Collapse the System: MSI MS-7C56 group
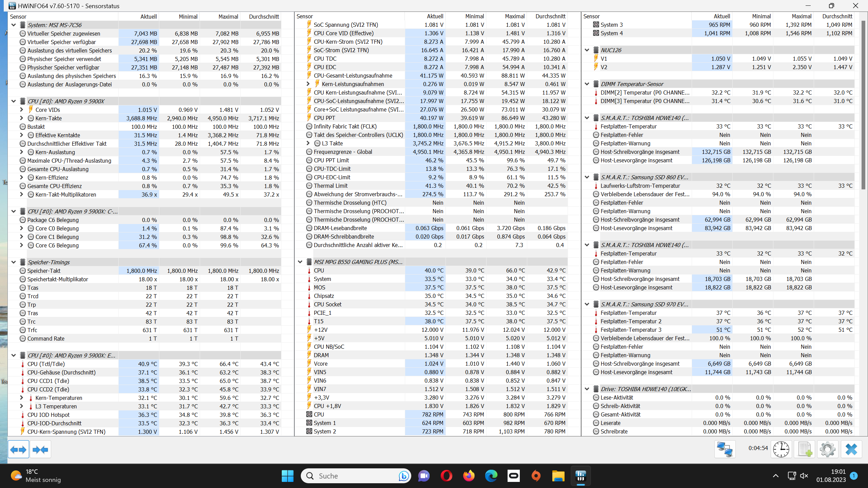The height and width of the screenshot is (488, 868). coord(14,25)
